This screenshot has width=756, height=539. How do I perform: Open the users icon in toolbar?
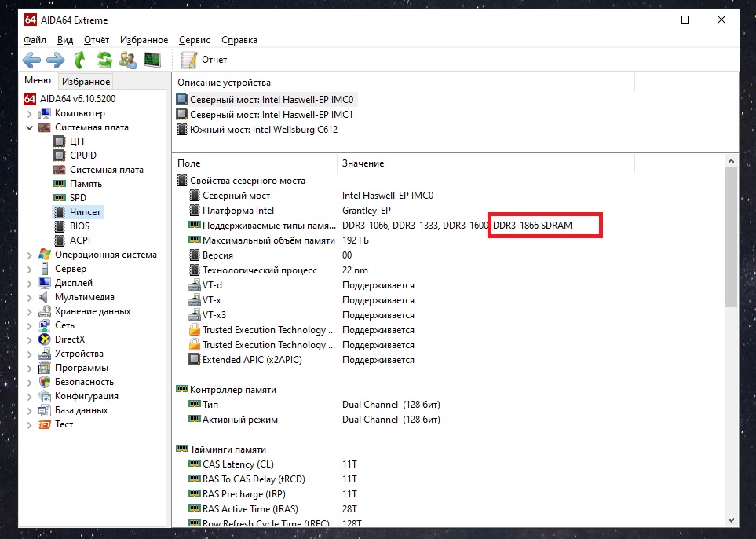(x=128, y=60)
